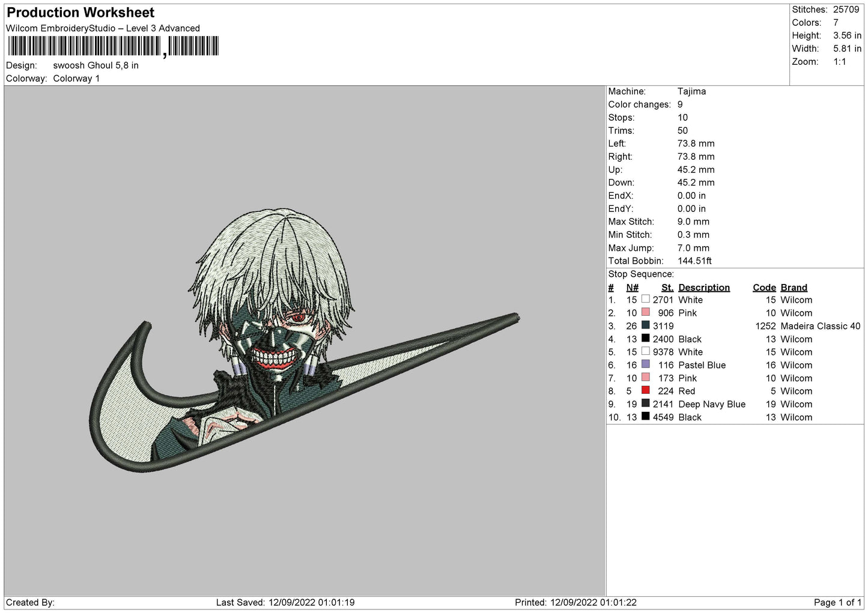The width and height of the screenshot is (868, 613).
Task: Select the Red color swatch in stop 8
Action: pos(646,391)
